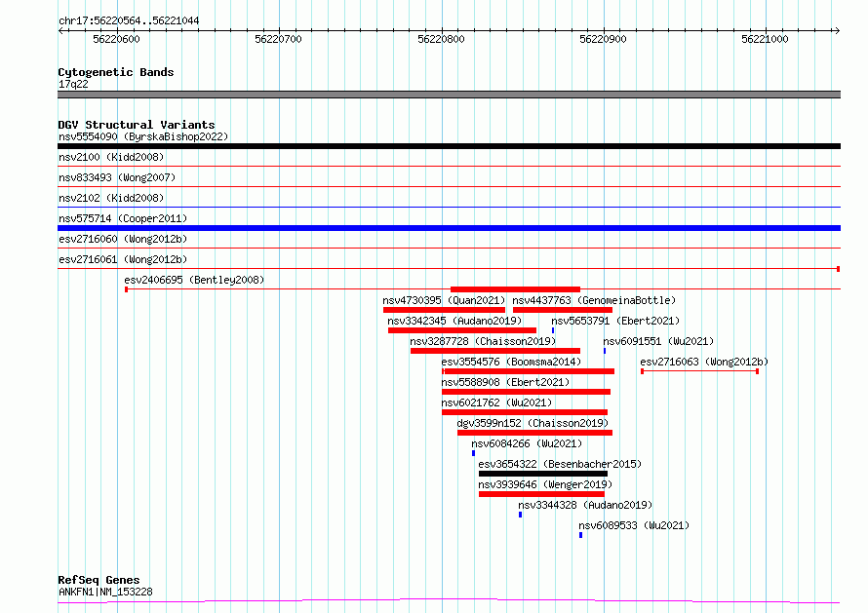Viewport: 868px width, 613px height.
Task: Click the chr17:56220564..56221044 coordinate text
Action: pos(129,20)
